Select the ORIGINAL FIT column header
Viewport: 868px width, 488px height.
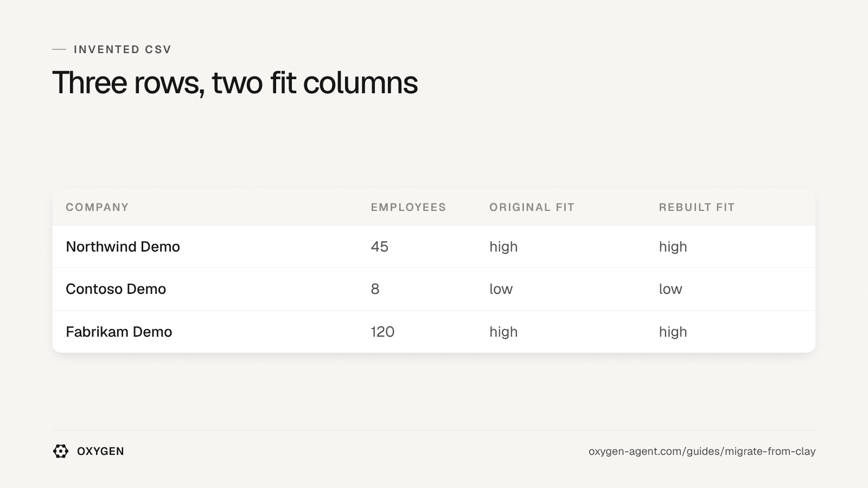coord(532,207)
